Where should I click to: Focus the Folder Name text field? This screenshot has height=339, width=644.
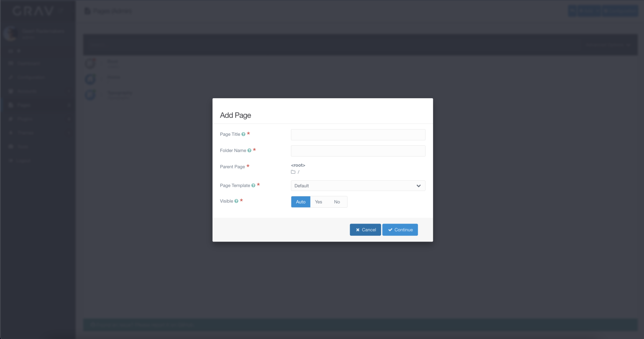pos(358,151)
